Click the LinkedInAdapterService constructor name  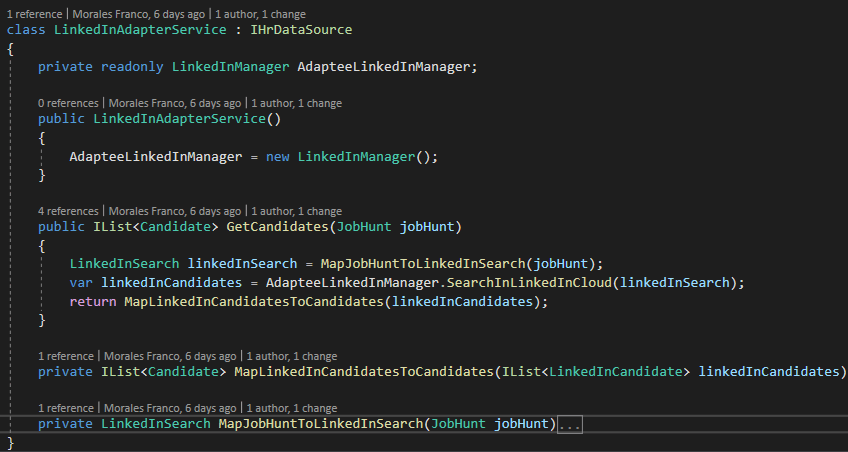(x=180, y=118)
